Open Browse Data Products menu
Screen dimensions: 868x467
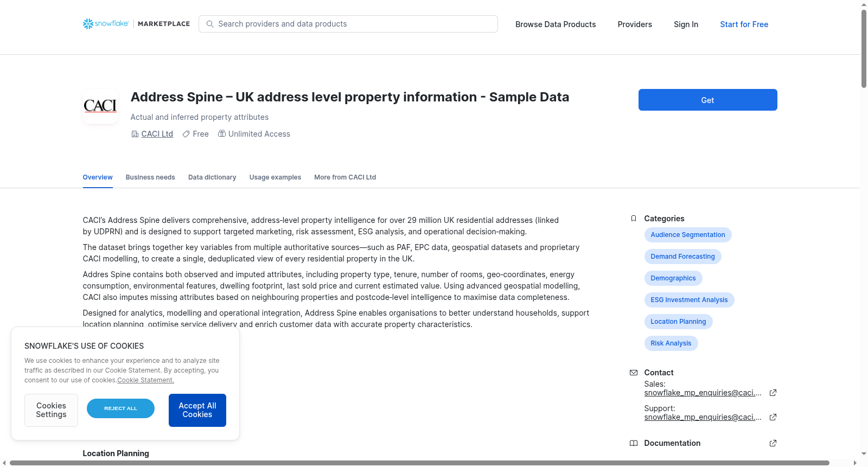(556, 24)
